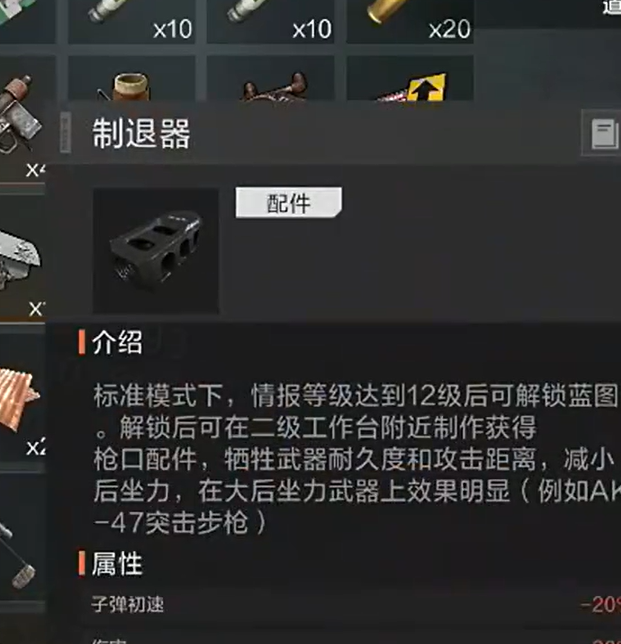Screen dimensions: 621x644
Task: Open the book icon beside 制退器 title
Action: click(x=604, y=133)
